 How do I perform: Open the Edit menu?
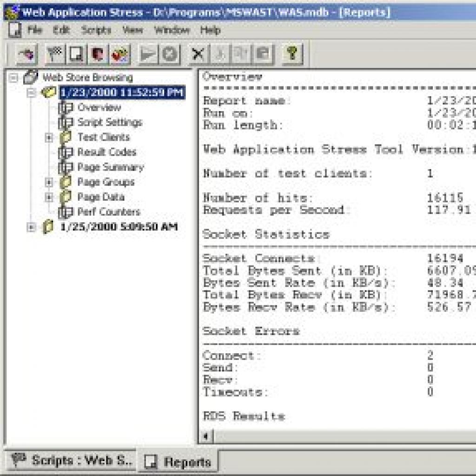61,30
